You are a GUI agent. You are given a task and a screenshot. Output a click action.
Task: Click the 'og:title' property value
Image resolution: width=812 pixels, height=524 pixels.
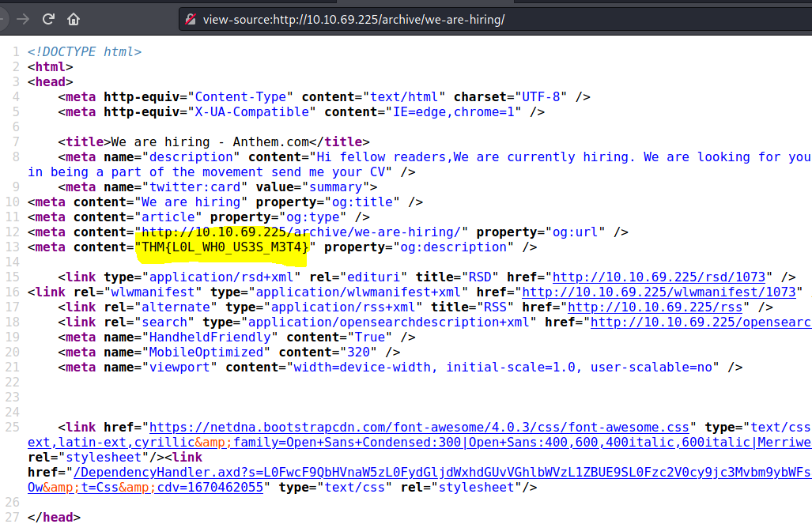361,202
